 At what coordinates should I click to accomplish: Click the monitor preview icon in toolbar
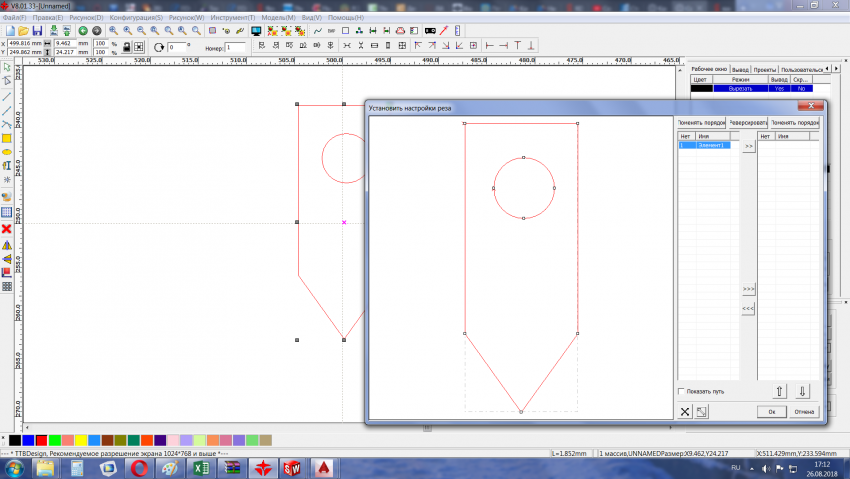coord(256,31)
